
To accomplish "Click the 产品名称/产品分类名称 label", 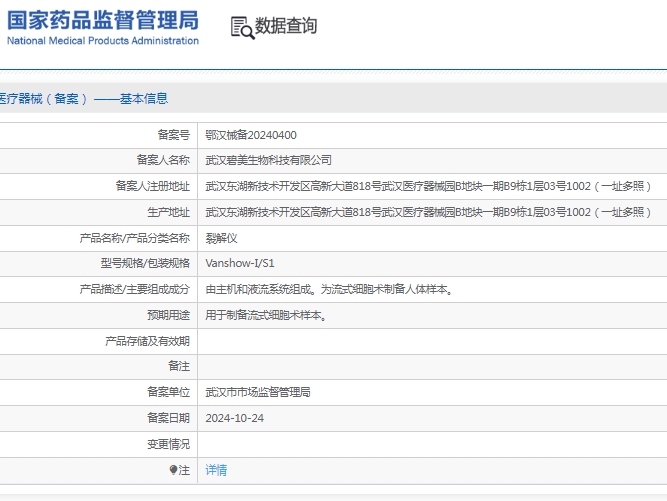I will pyautogui.click(x=134, y=238).
